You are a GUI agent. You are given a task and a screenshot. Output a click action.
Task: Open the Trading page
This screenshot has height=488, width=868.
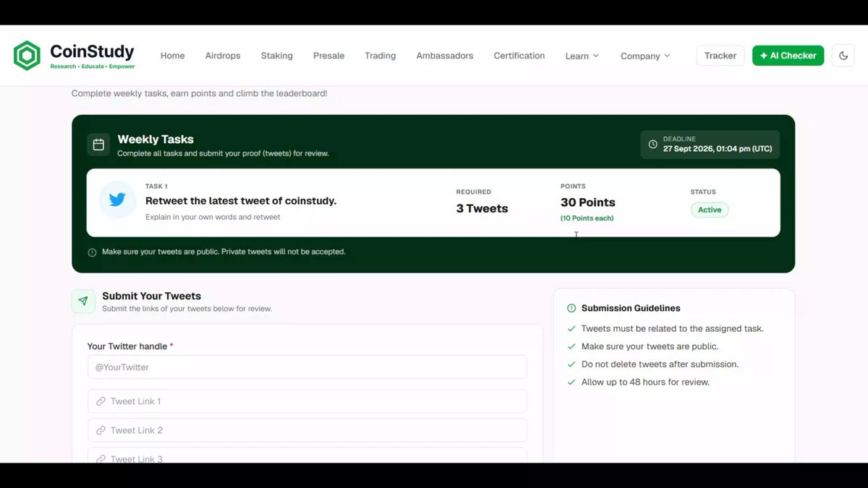[x=380, y=56]
